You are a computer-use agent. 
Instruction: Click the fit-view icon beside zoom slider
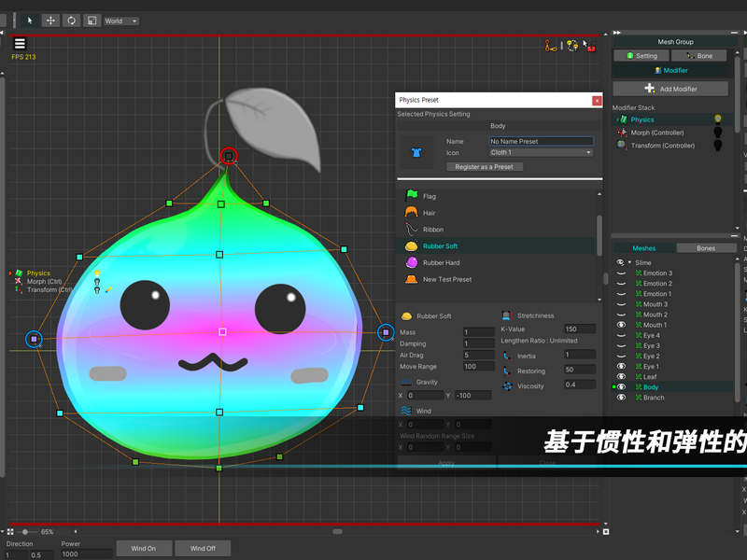[10, 531]
